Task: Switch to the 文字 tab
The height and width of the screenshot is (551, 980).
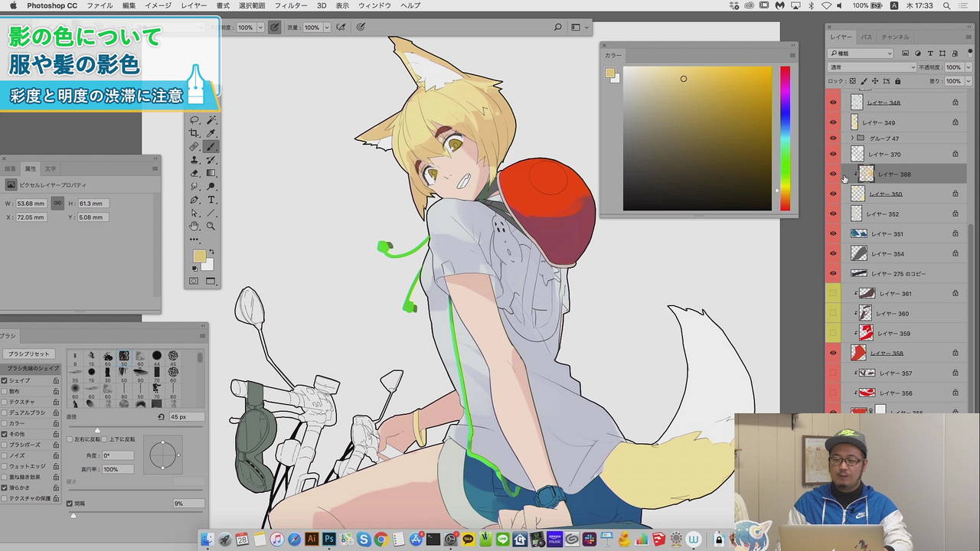Action: pyautogui.click(x=51, y=168)
